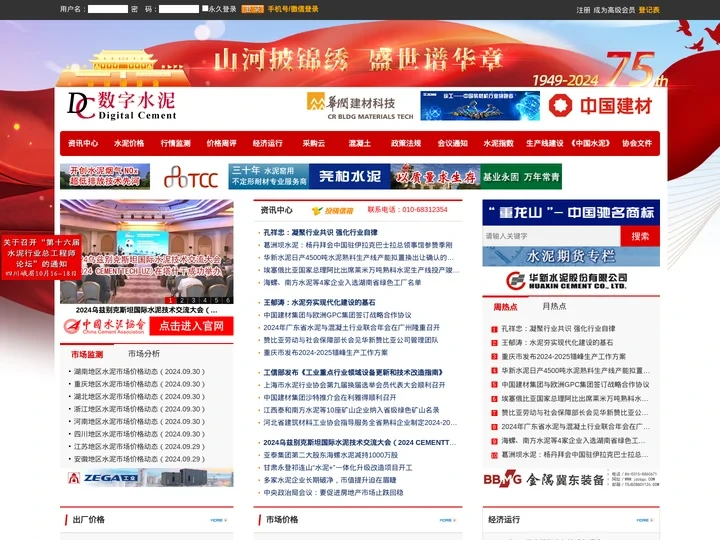This screenshot has width=720, height=540.
Task: Open hot list item 3 重庆市发布
Action: (x=563, y=357)
